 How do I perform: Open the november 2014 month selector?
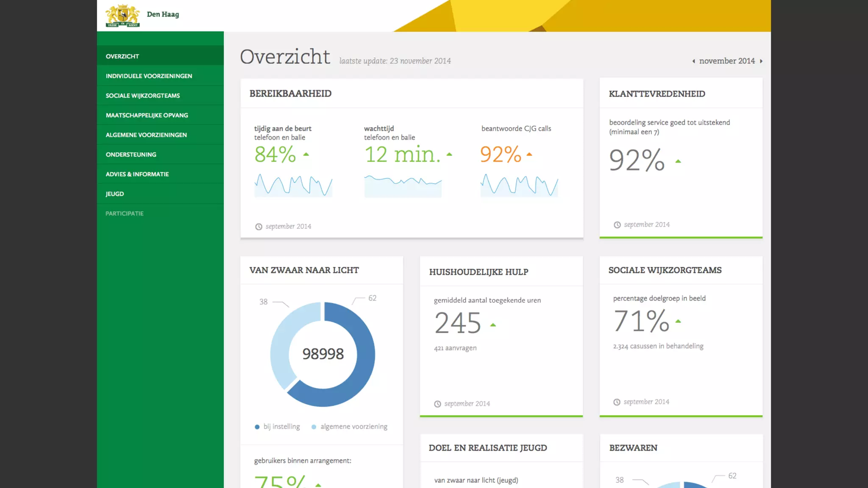pyautogui.click(x=727, y=61)
